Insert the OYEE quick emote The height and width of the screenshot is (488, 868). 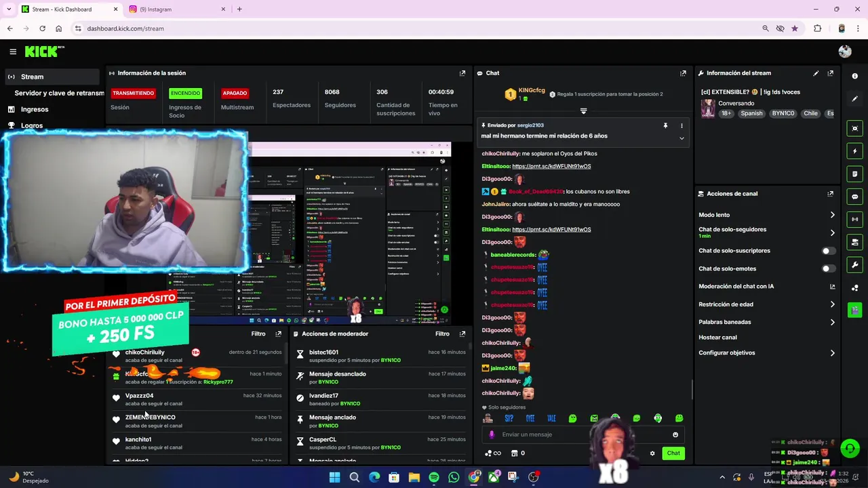[530, 418]
